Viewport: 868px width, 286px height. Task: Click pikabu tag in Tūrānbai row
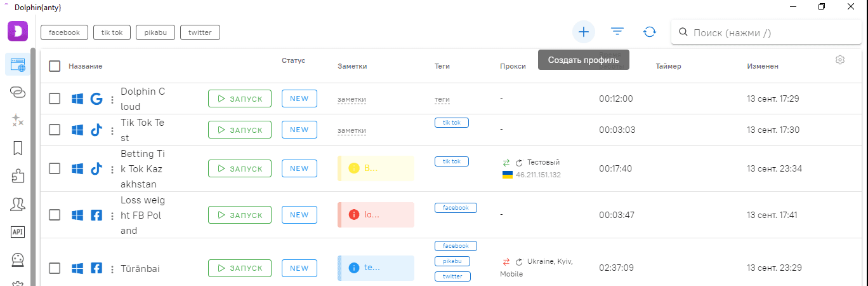click(452, 261)
